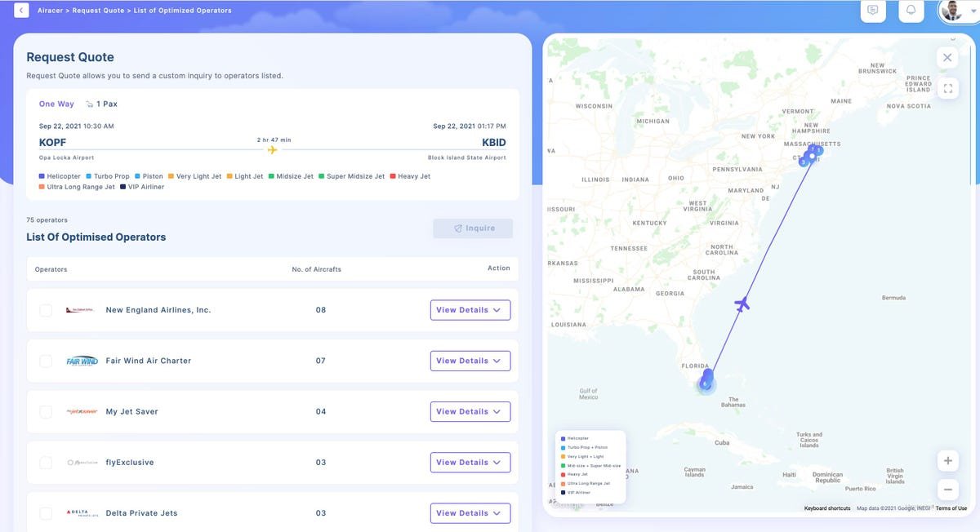980x532 pixels.
Task: Expand Delta Private Jets View Details
Action: [x=470, y=513]
